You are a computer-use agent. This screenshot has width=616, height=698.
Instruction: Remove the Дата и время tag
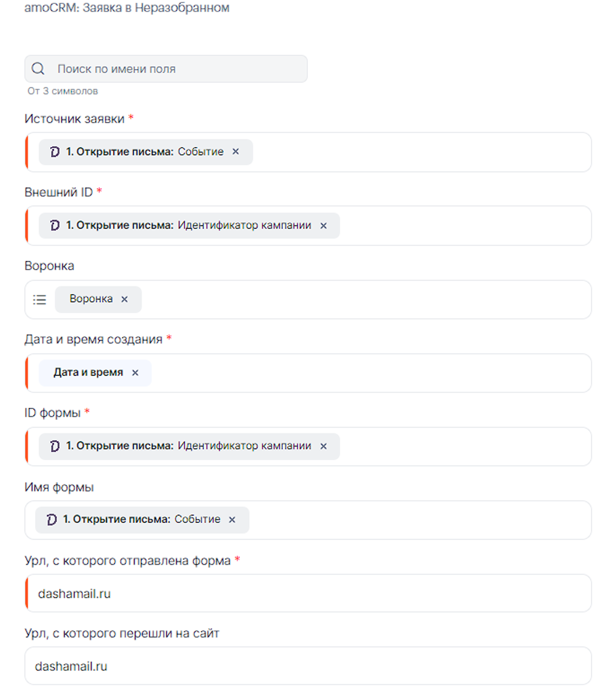click(x=135, y=373)
